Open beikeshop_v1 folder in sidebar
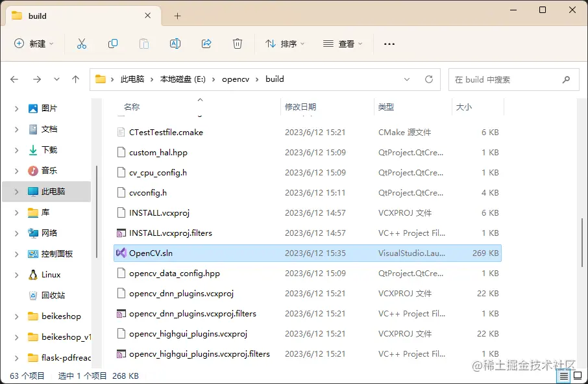Viewport: 588px width, 384px height. (x=60, y=337)
